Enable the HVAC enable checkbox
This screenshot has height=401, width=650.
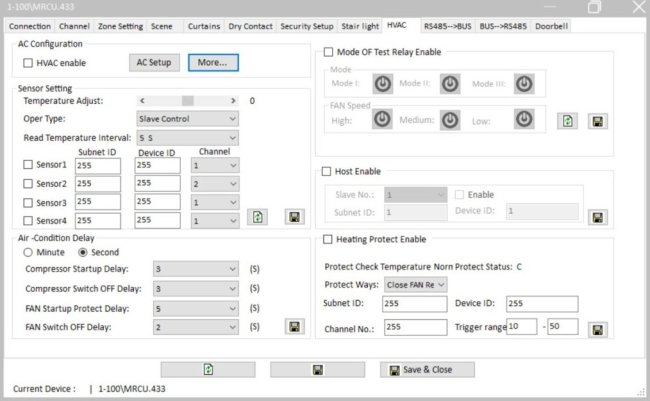click(28, 63)
